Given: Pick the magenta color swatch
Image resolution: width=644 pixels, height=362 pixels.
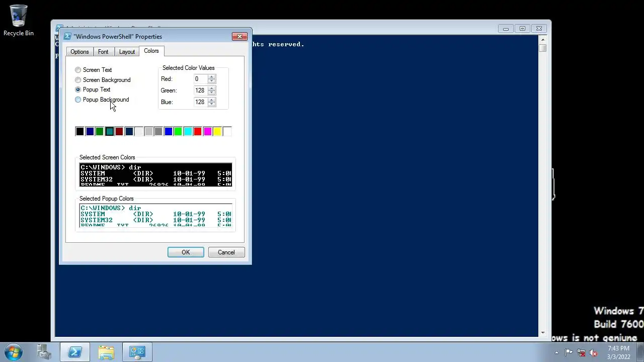Looking at the screenshot, I should click(207, 132).
